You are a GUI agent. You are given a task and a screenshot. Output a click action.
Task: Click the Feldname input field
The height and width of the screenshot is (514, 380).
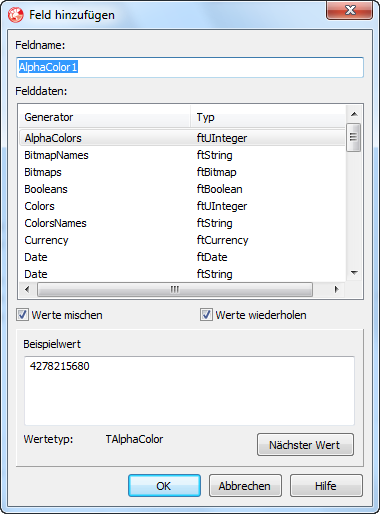pyautogui.click(x=190, y=67)
